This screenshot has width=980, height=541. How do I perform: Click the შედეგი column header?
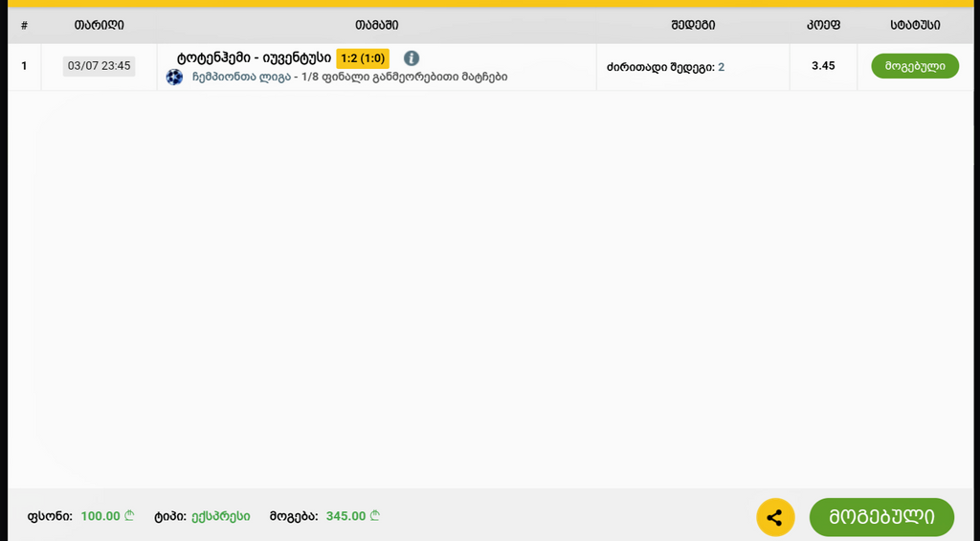pos(693,25)
